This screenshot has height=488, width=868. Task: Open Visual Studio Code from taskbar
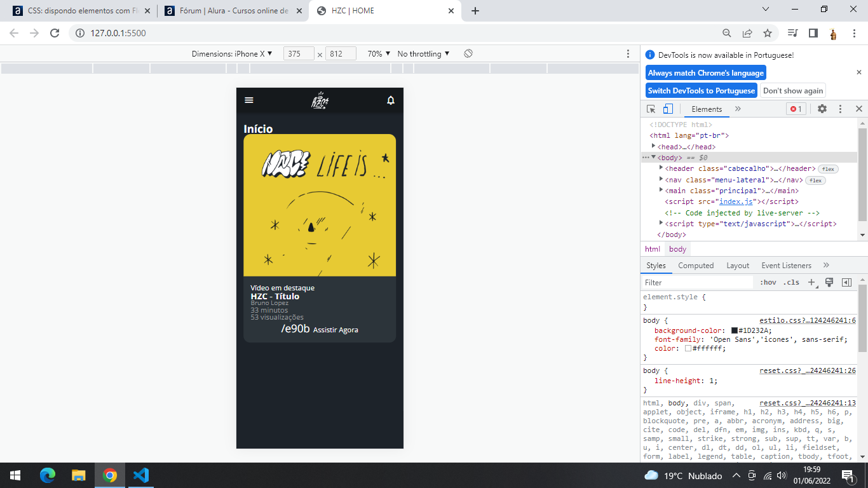pyautogui.click(x=141, y=475)
